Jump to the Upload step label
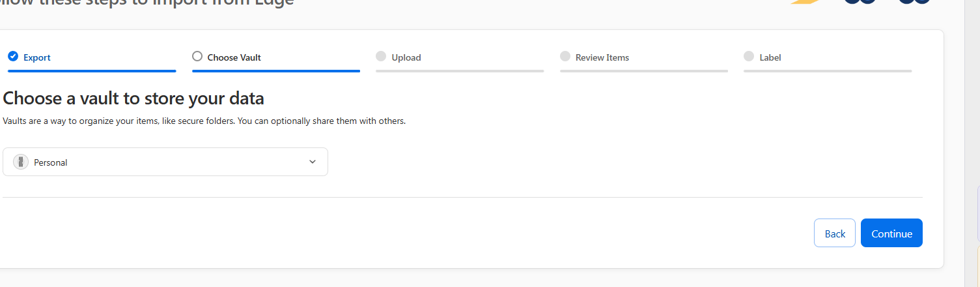The image size is (980, 287). pyautogui.click(x=406, y=57)
